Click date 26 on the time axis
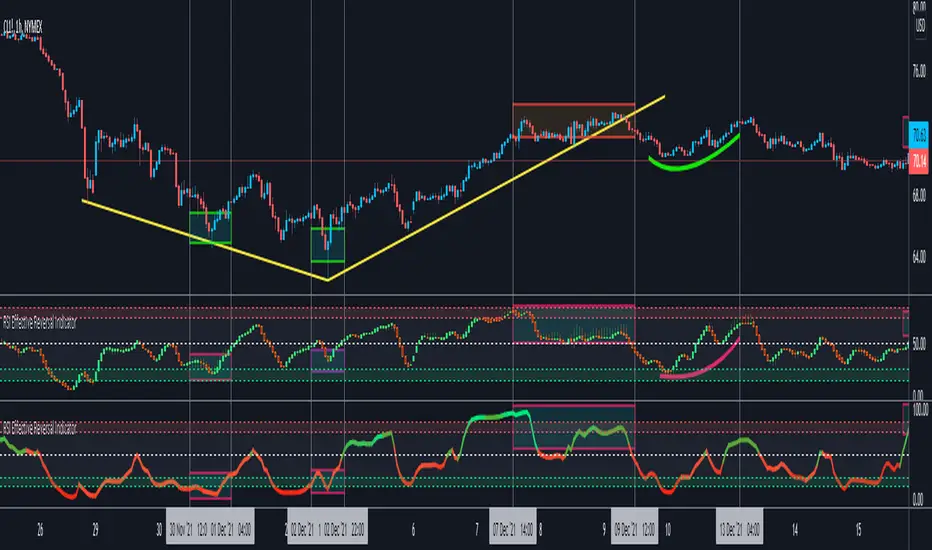Image resolution: width=932 pixels, height=550 pixels. click(40, 529)
